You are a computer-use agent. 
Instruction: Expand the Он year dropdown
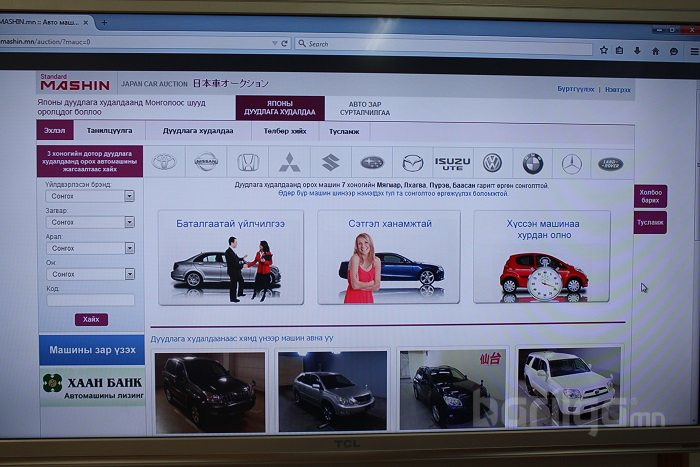[90, 274]
